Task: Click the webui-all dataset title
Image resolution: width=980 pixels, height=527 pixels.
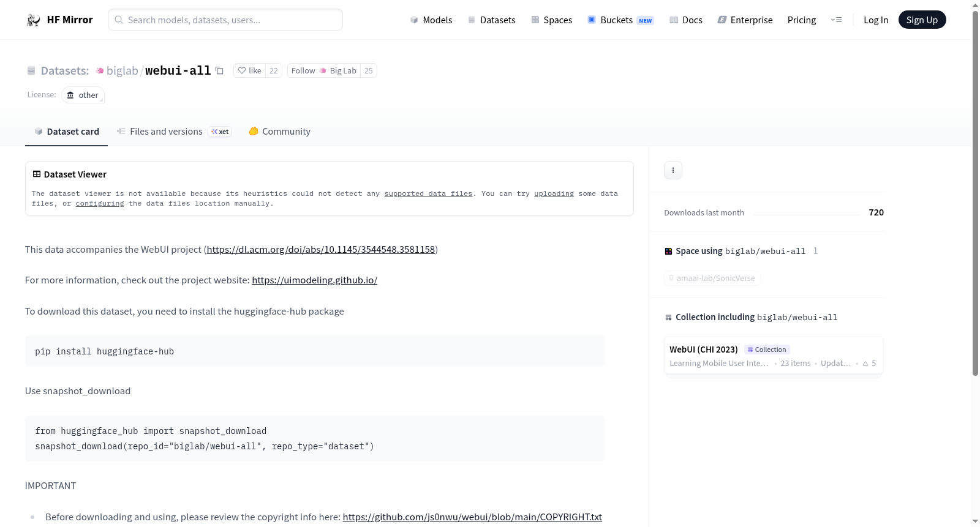Action: click(x=178, y=70)
